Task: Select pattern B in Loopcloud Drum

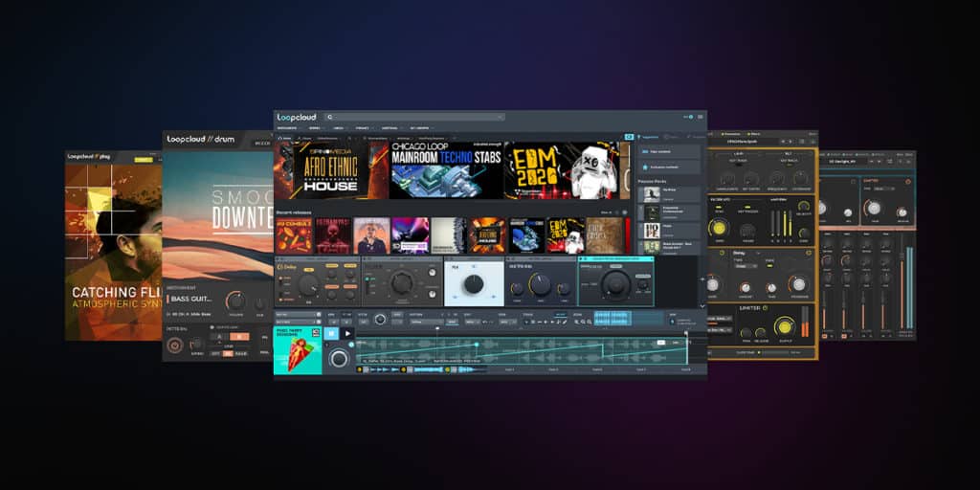Action: tap(240, 336)
